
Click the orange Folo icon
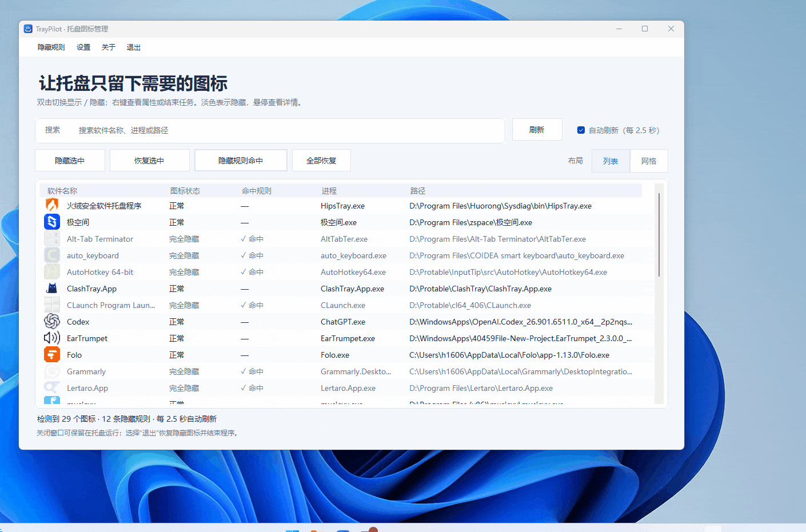click(52, 354)
